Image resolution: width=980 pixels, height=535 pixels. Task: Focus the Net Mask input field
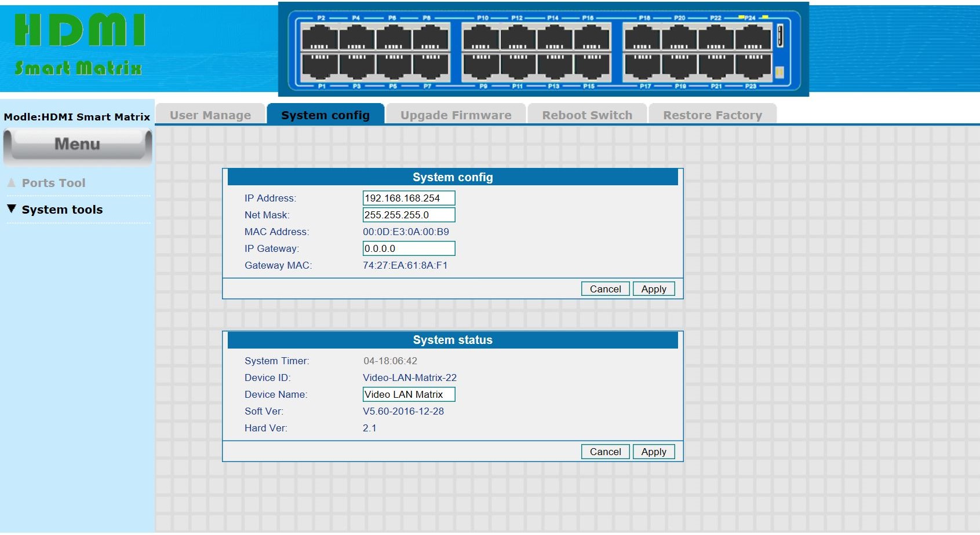pos(409,215)
